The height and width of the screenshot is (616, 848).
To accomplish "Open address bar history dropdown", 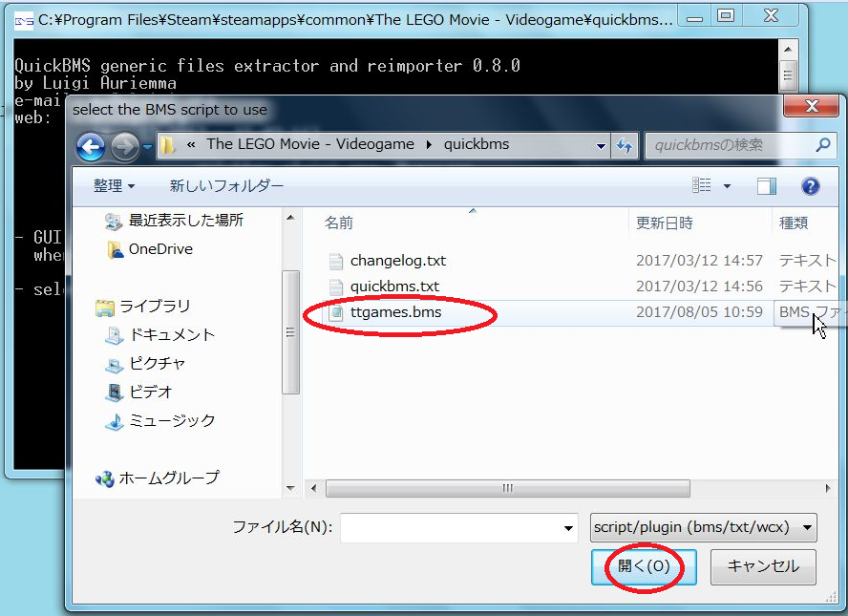I will click(x=601, y=145).
